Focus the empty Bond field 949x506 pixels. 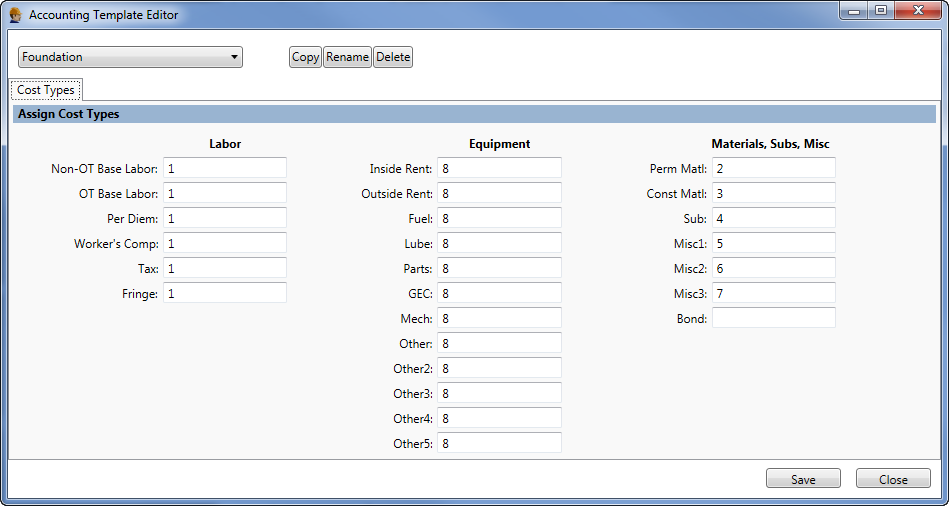point(773,318)
